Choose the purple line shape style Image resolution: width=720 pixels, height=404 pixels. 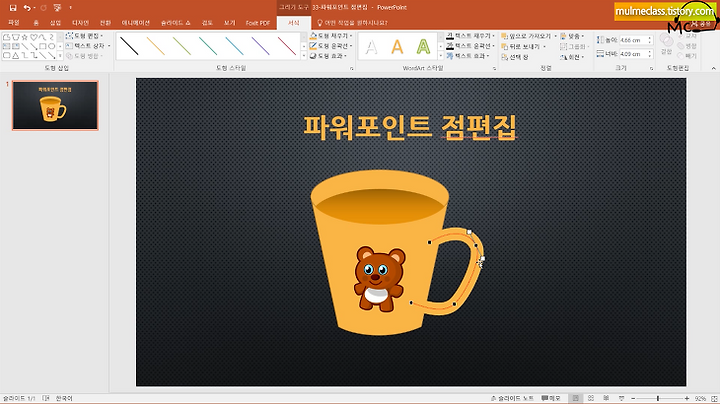(260, 46)
